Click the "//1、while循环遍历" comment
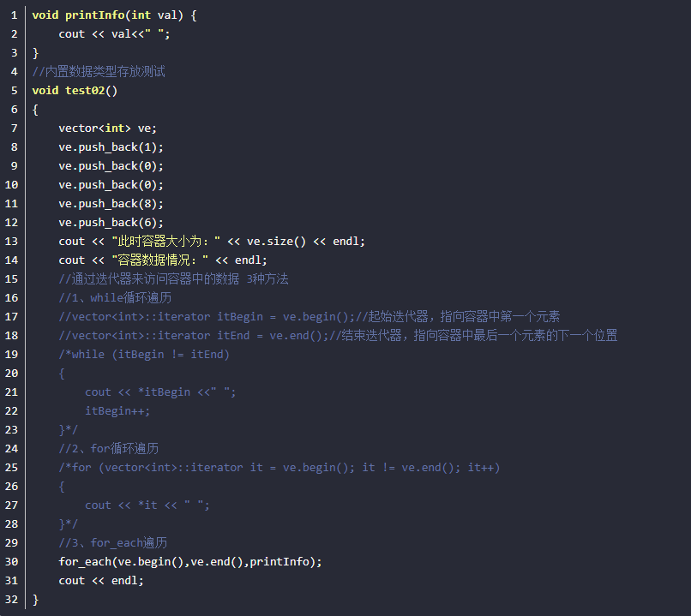 (115, 298)
